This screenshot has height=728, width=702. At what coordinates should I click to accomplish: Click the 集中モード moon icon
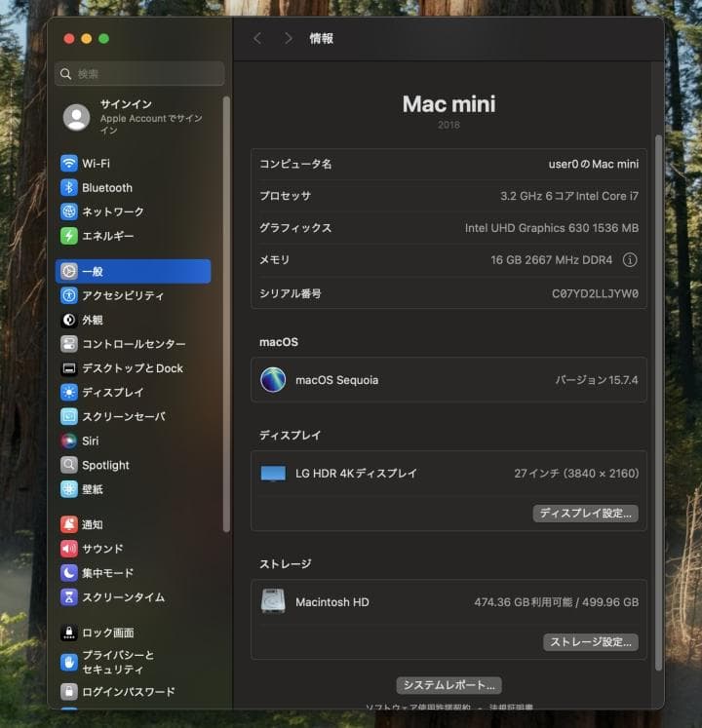[x=69, y=573]
